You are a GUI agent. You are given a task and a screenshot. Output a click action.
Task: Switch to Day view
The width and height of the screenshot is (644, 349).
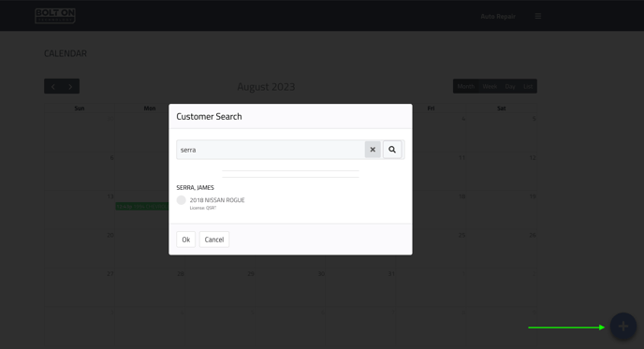510,87
